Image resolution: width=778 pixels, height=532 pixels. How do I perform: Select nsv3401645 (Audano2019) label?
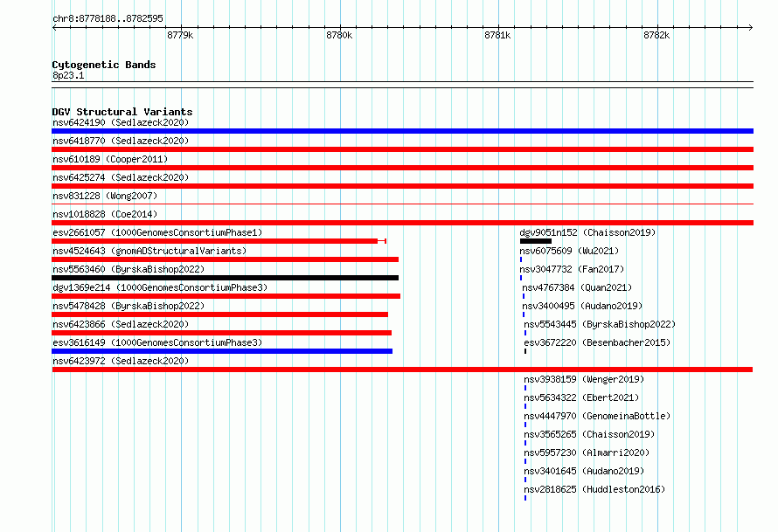point(584,471)
